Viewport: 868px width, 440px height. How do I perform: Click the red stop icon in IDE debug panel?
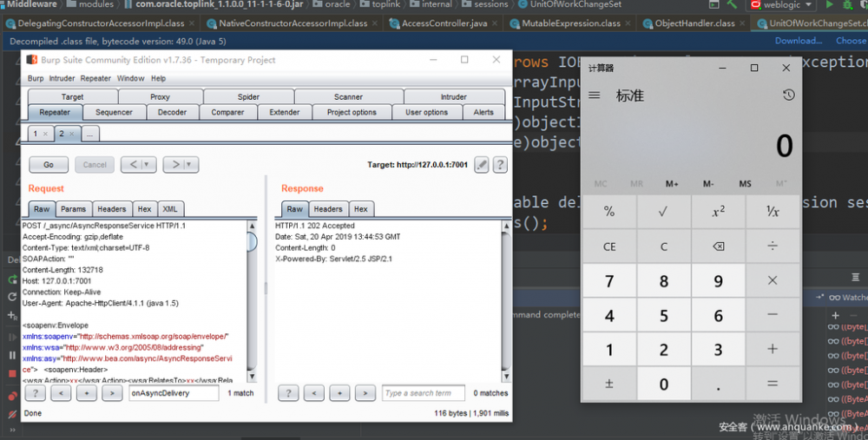pos(12,373)
